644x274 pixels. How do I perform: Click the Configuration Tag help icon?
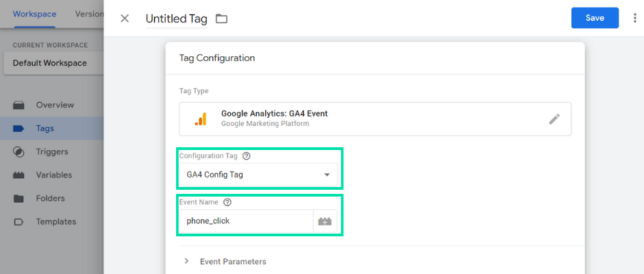point(247,156)
